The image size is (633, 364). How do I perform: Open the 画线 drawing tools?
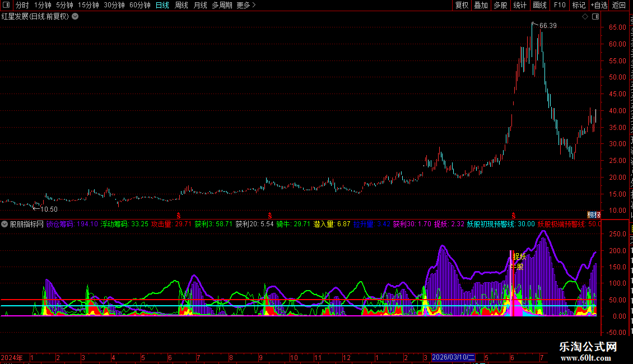(540, 5)
